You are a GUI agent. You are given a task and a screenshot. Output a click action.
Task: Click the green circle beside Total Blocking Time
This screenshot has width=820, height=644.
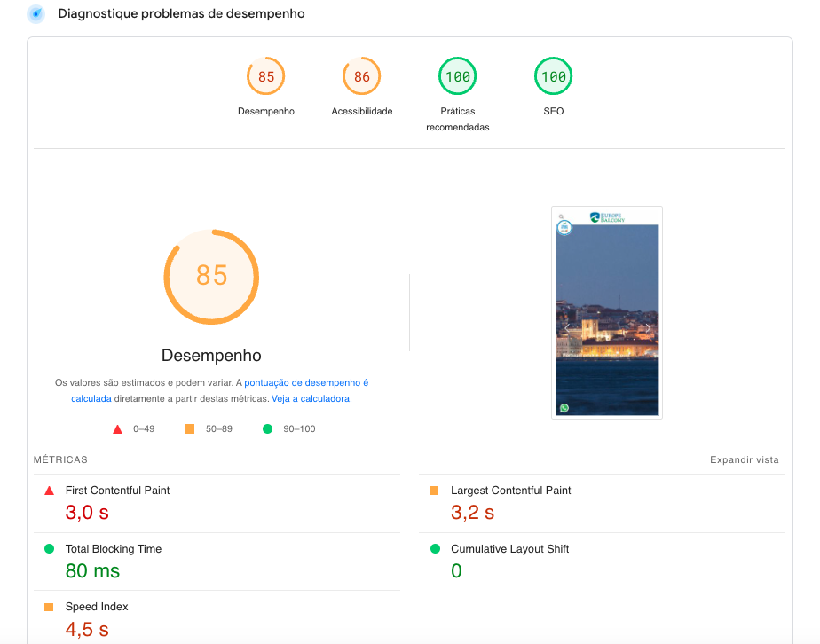[49, 549]
